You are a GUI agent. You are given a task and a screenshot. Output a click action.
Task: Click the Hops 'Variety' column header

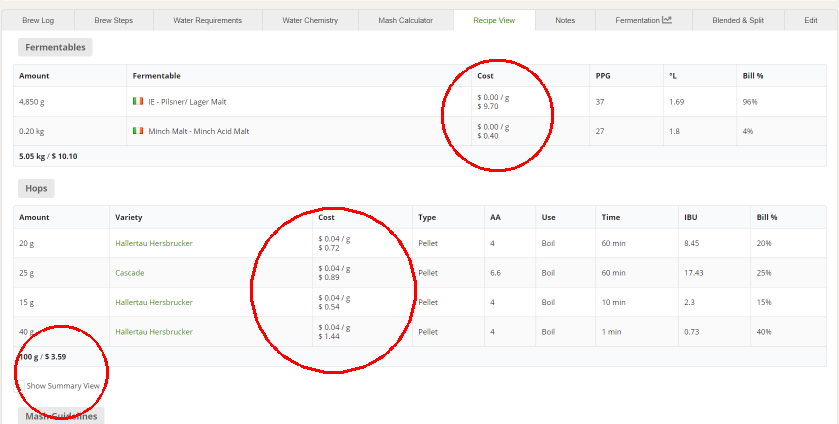coord(128,217)
